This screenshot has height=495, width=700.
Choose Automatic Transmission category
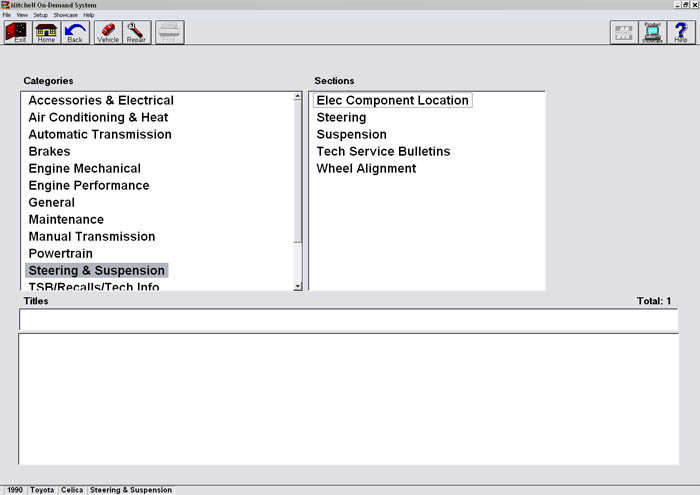(100, 134)
